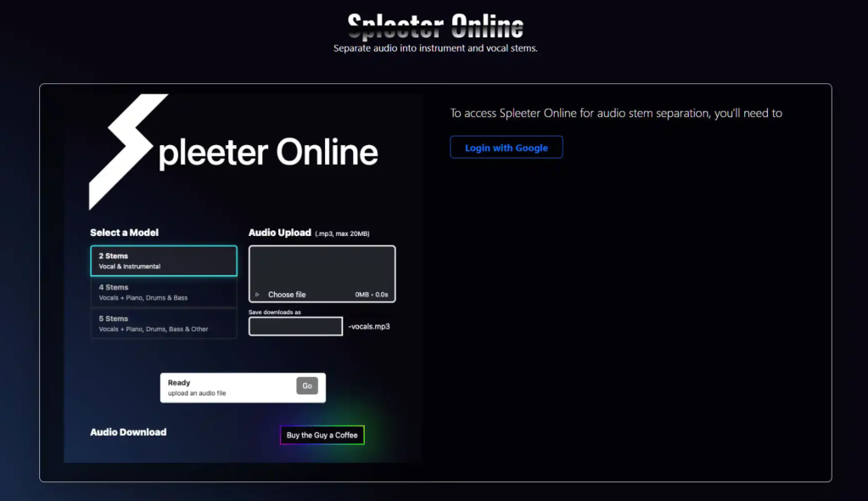Open the Choose file picker
Image resolution: width=868 pixels, height=501 pixels.
pos(288,295)
